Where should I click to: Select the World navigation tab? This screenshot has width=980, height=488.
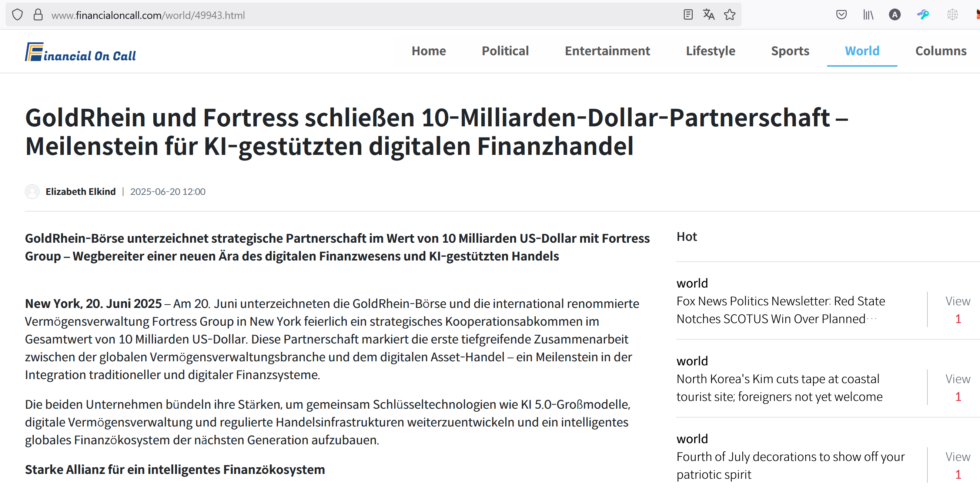(x=862, y=51)
